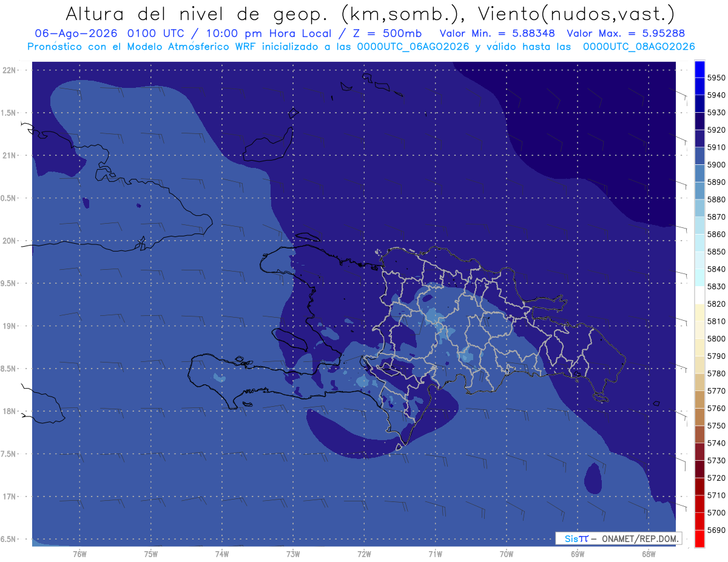Click the '19N' latitude label
This screenshot has height=562, width=728.
click(9, 326)
